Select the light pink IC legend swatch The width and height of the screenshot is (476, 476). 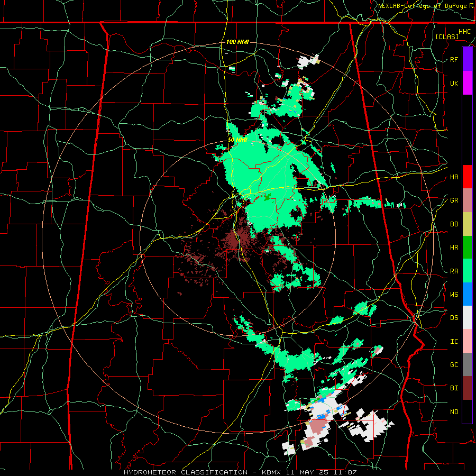click(467, 341)
